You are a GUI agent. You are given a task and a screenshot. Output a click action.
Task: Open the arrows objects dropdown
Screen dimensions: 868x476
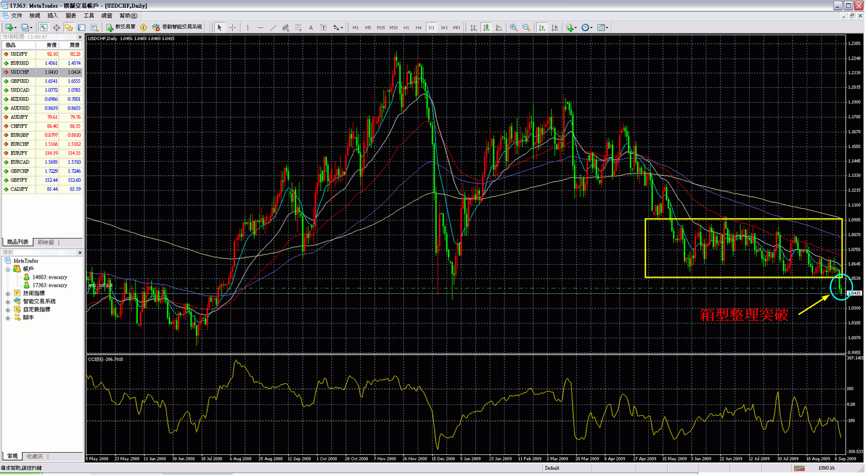[x=337, y=27]
